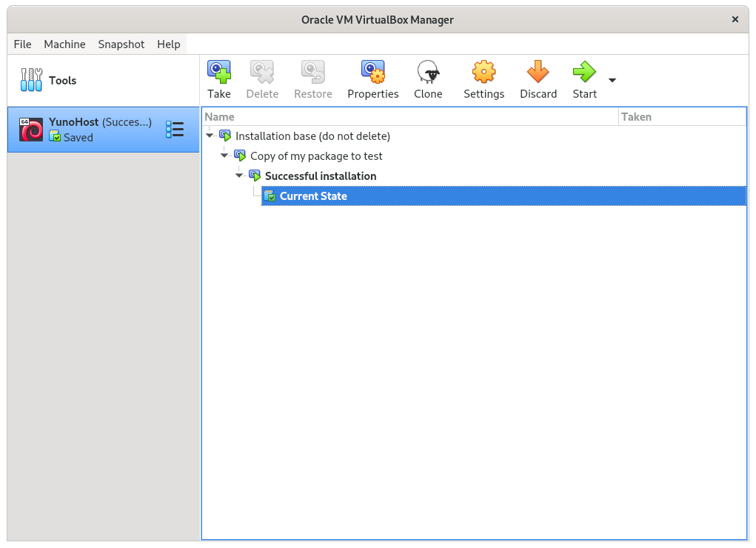
Task: Open the Snapshot menu
Action: (121, 44)
